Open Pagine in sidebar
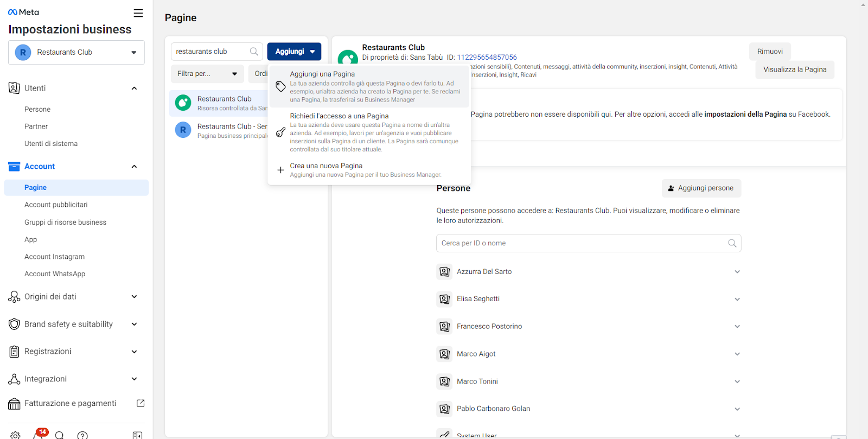The height and width of the screenshot is (439, 868). coord(76,188)
